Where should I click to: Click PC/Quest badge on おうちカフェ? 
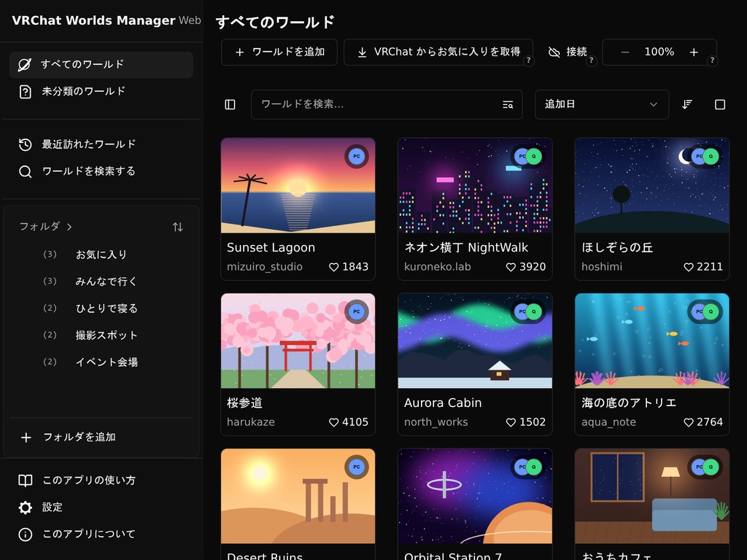click(705, 467)
